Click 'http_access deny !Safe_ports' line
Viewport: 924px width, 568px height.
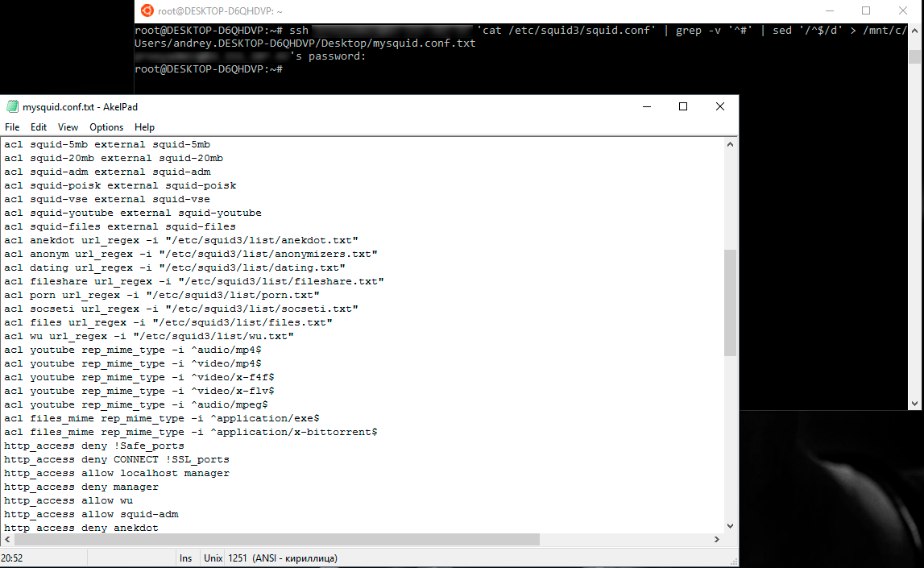point(94,446)
